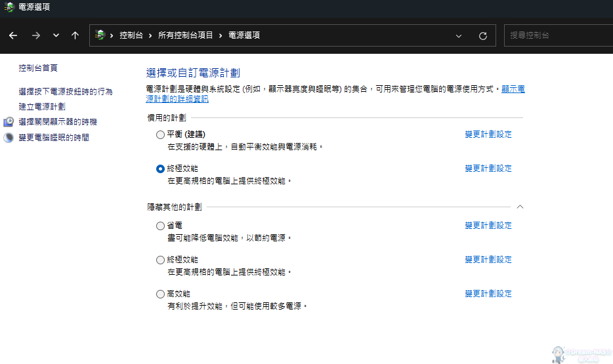Click the moon icon beside 變更電腦睡眠的時間
The width and height of the screenshot is (613, 364).
click(9, 138)
